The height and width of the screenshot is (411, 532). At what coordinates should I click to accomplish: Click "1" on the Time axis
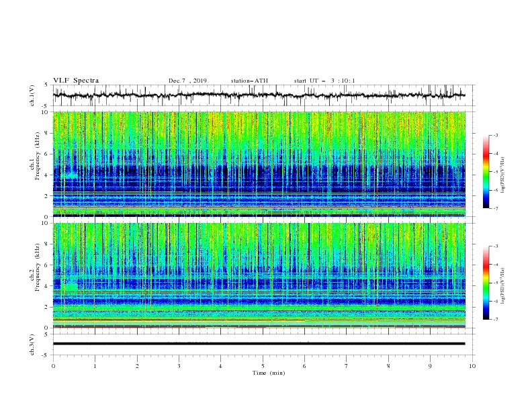click(x=95, y=366)
